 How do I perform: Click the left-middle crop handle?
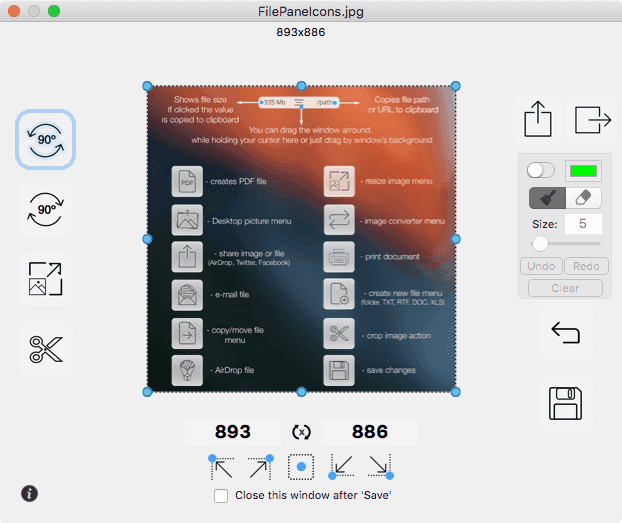(147, 239)
